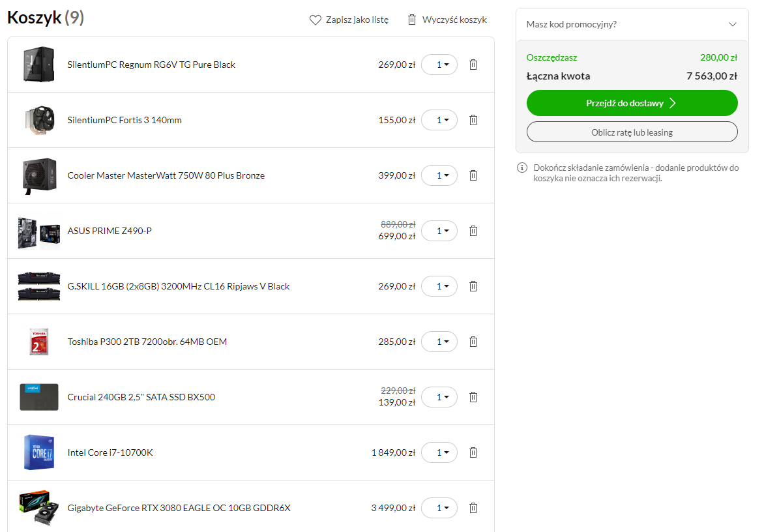
Task: Expand the Masz kod promocyjny section
Action: tap(632, 24)
